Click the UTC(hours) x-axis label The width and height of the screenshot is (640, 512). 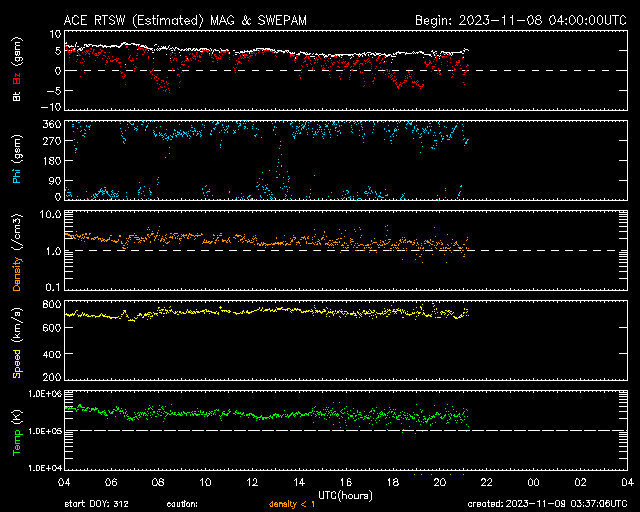[346, 494]
